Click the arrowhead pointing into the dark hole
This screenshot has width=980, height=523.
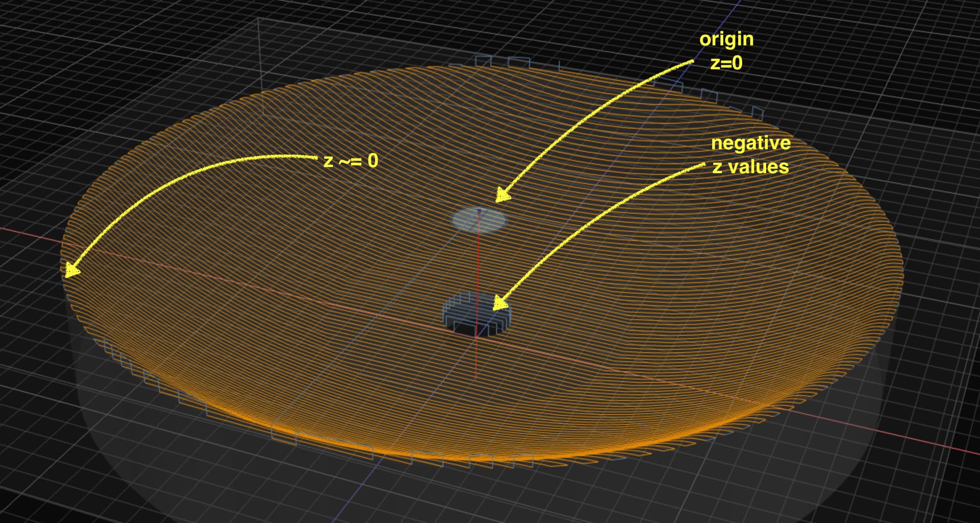pos(500,304)
